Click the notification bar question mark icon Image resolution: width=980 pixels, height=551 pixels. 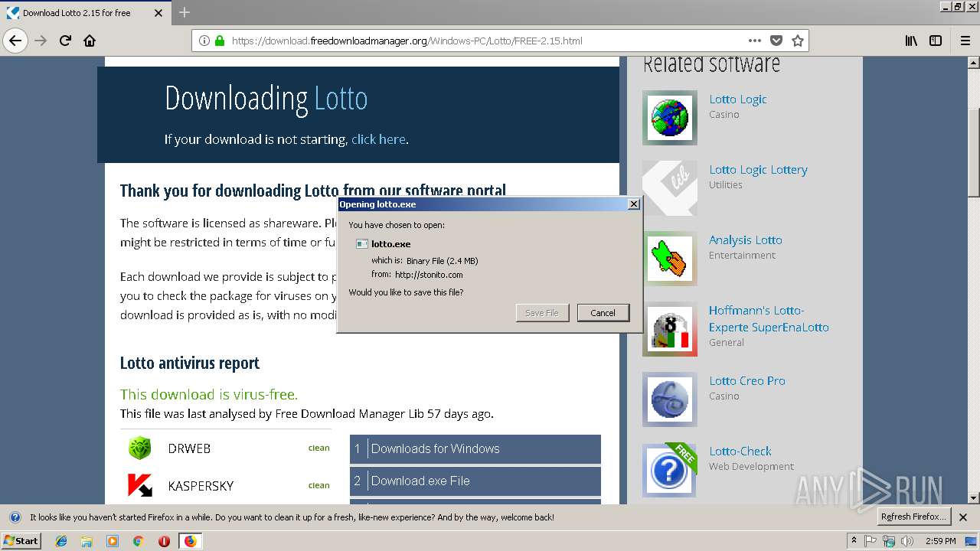pos(15,517)
